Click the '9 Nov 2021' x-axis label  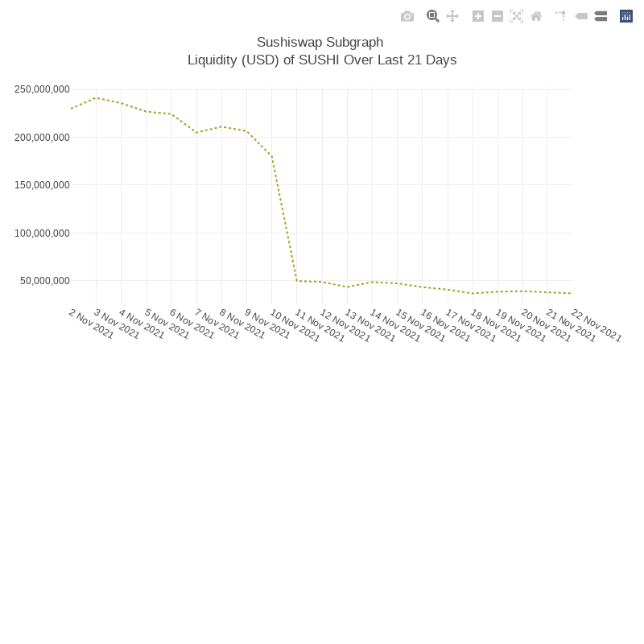pos(267,324)
